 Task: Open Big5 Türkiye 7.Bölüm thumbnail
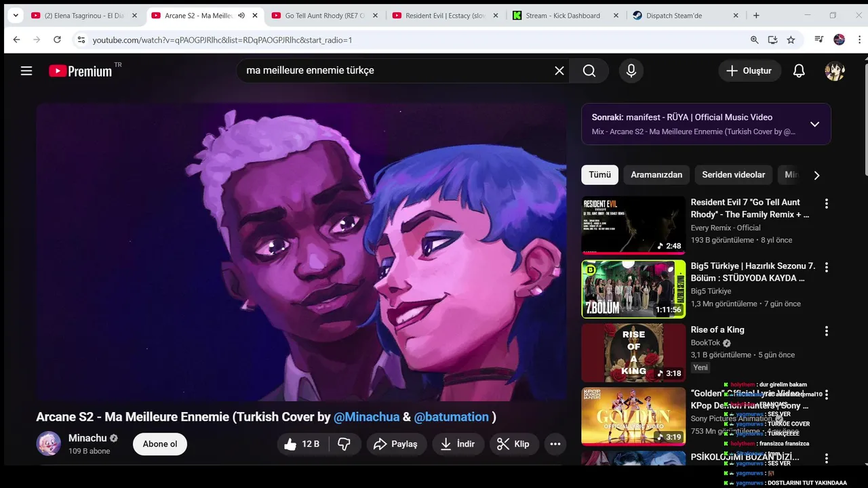633,289
